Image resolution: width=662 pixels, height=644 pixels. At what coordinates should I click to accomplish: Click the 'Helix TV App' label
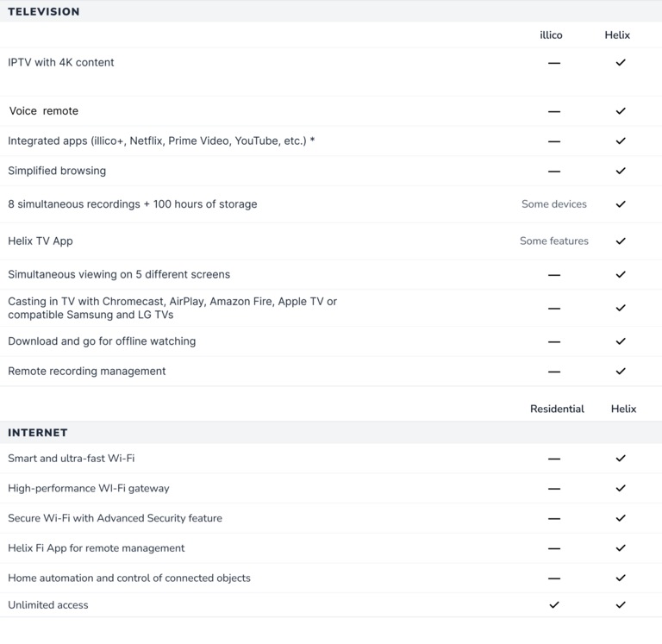pyautogui.click(x=41, y=241)
